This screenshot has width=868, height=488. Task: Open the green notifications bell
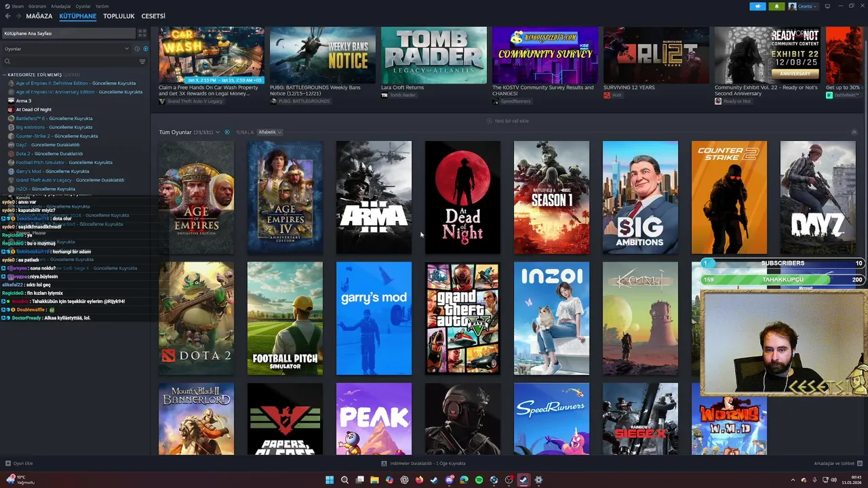tap(776, 6)
